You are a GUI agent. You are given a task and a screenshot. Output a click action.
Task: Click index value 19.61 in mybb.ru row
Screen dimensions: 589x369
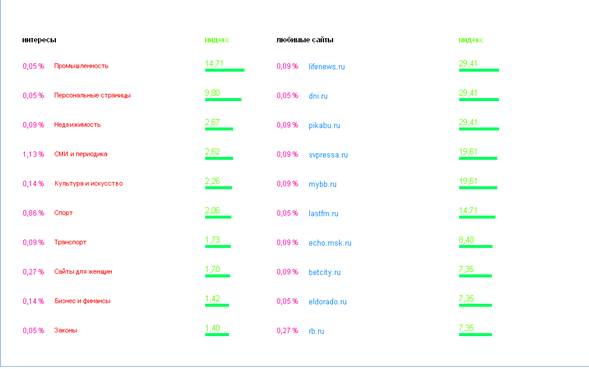coord(468,181)
